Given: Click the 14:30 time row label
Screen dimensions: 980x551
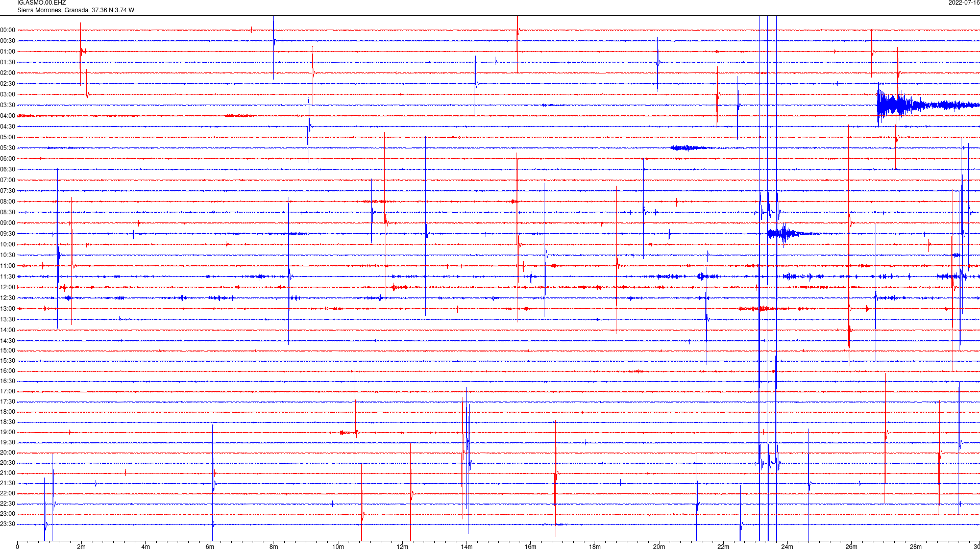Looking at the screenshot, I should pos(8,341).
